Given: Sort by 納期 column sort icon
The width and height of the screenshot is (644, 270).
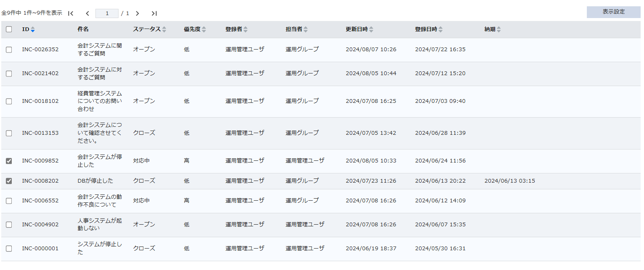Looking at the screenshot, I should coord(499,29).
